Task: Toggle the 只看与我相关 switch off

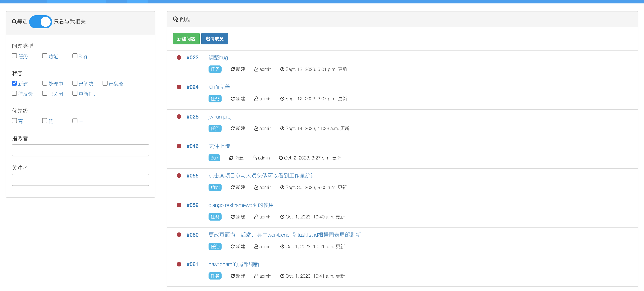Action: [40, 22]
